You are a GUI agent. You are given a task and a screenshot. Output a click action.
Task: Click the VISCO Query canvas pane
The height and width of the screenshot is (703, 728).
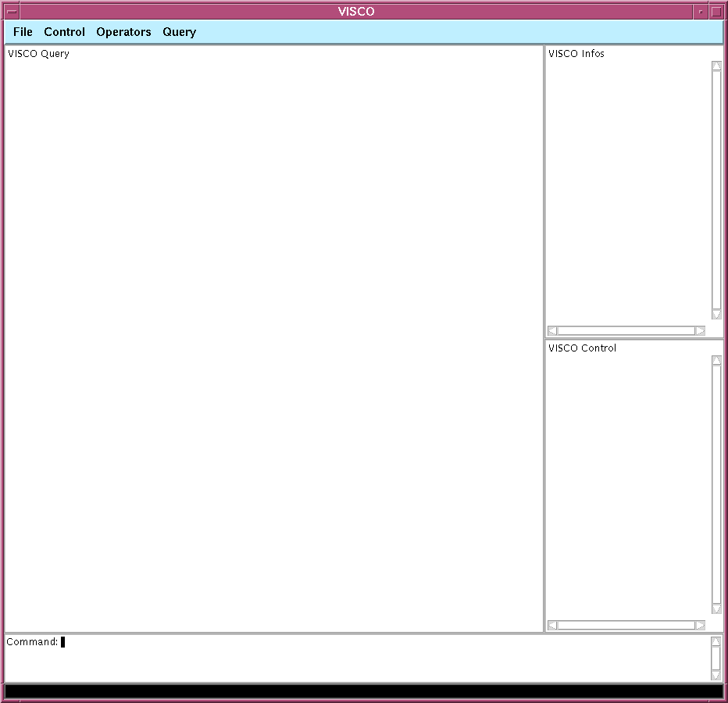(274, 339)
